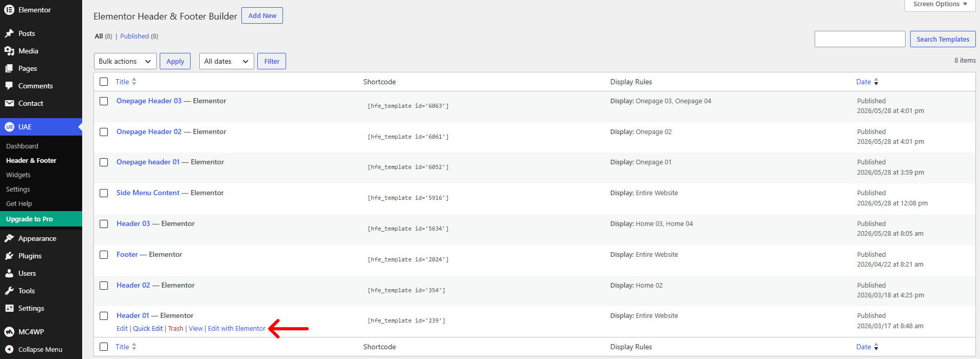The height and width of the screenshot is (359, 980).
Task: Click the Users person icon
Action: tap(9, 273)
